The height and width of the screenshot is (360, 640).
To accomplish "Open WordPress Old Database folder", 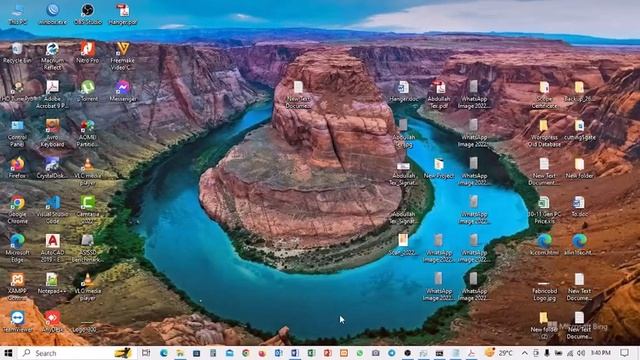I will pyautogui.click(x=544, y=133).
